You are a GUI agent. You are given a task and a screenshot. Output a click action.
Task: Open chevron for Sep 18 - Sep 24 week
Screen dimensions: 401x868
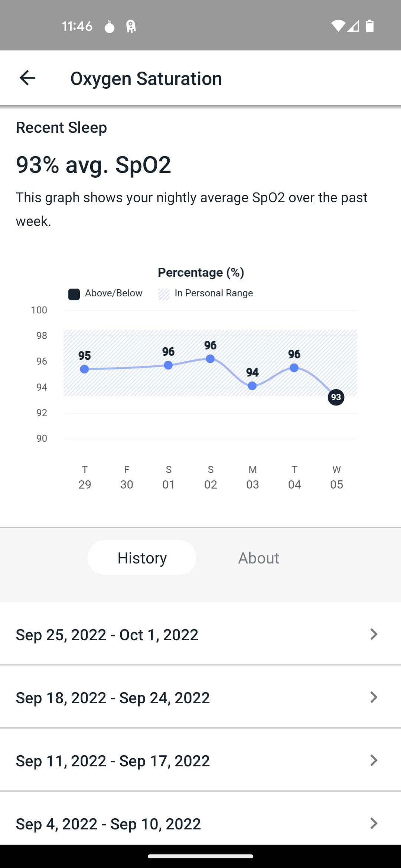pos(374,697)
